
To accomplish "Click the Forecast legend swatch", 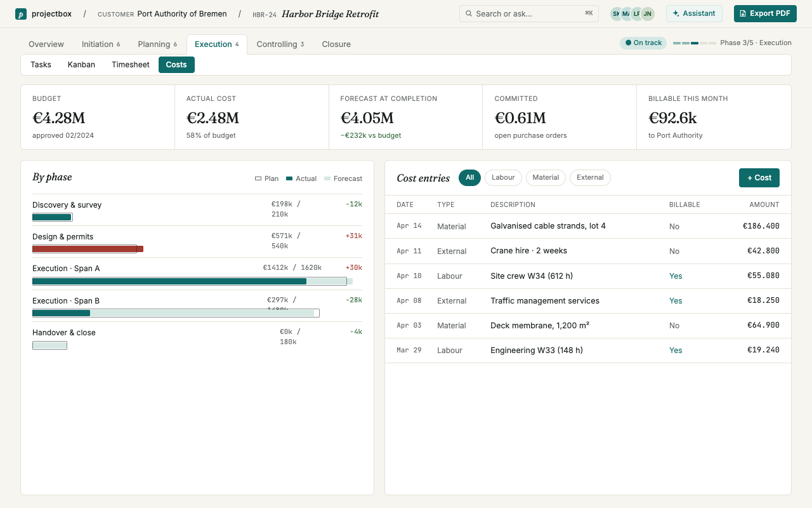I will (x=327, y=179).
